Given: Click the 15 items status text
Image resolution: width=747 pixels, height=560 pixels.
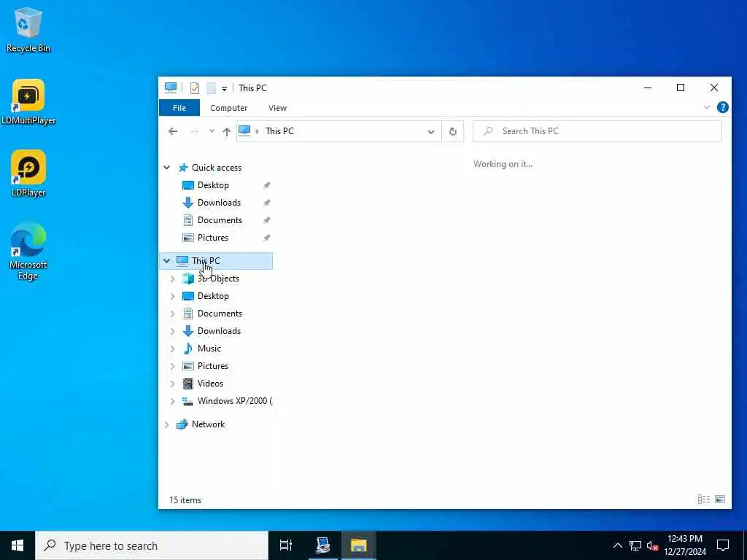Looking at the screenshot, I should point(185,500).
